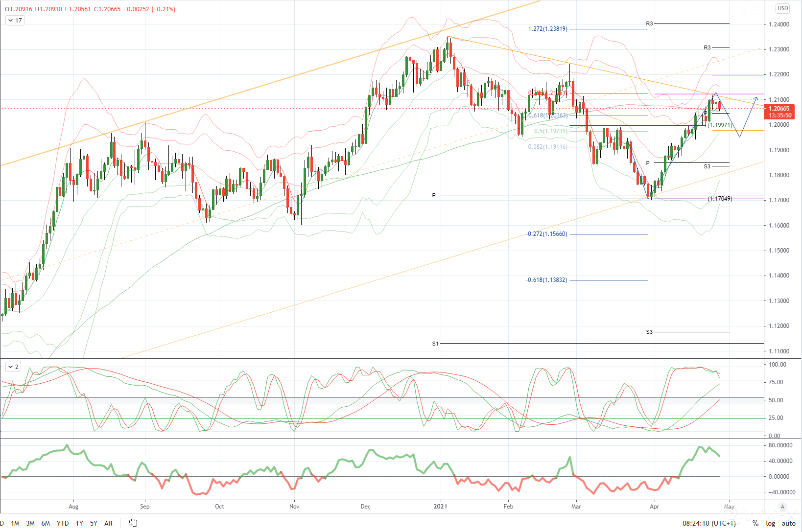This screenshot has width=802, height=532.
Task: Open the go-to-date calendar icon
Action: click(x=133, y=523)
